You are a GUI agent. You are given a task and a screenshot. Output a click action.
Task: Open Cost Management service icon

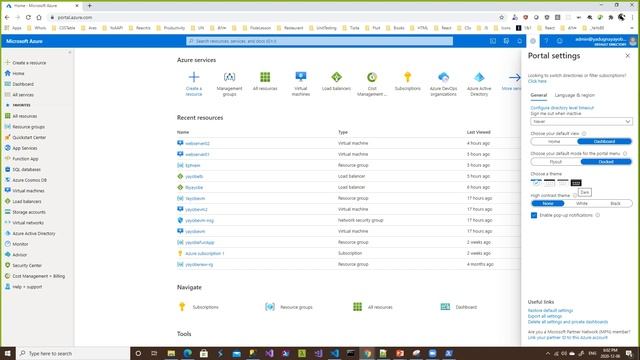(x=372, y=77)
